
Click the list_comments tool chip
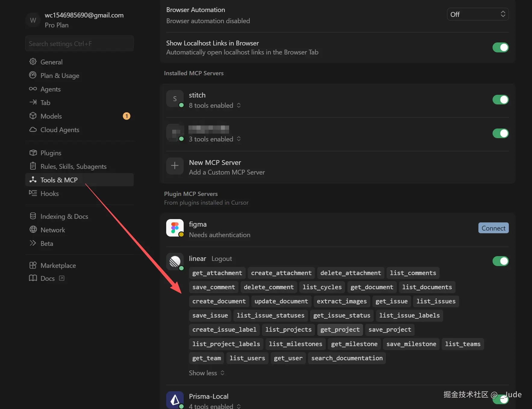pyautogui.click(x=413, y=273)
